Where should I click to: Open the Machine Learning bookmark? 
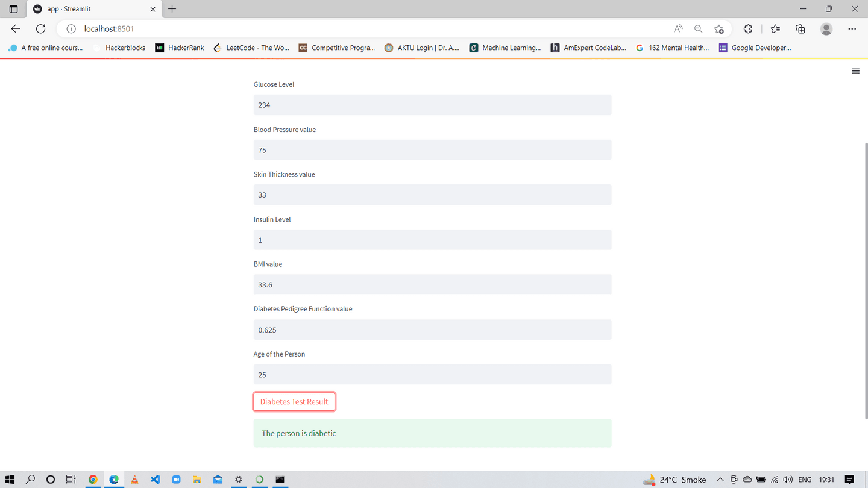(x=505, y=48)
